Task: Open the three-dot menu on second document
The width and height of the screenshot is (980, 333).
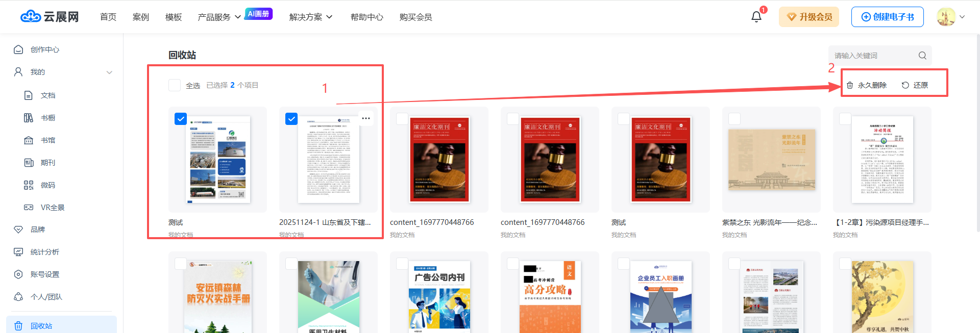Action: coord(366,118)
